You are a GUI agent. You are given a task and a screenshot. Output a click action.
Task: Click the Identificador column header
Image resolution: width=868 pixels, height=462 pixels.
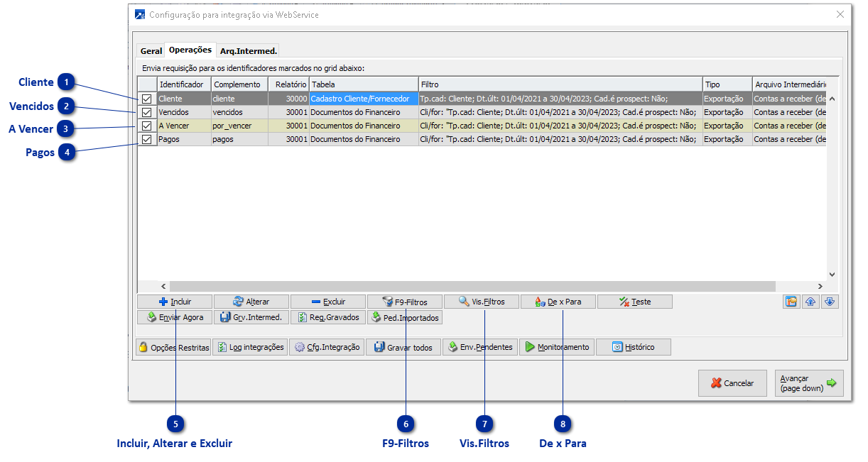pos(184,84)
